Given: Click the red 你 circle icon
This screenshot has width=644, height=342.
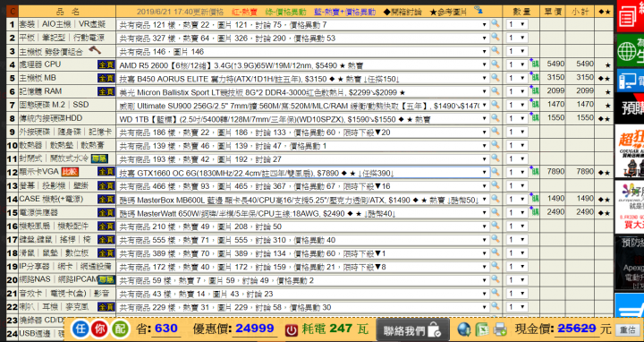Looking at the screenshot, I should [x=100, y=329].
